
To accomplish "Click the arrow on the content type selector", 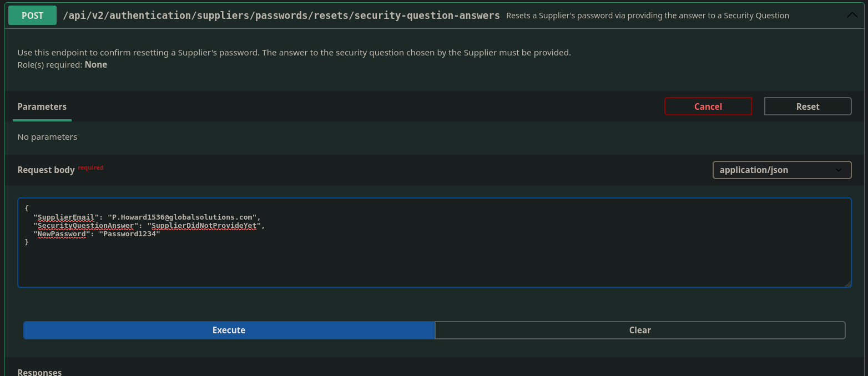I will click(839, 170).
